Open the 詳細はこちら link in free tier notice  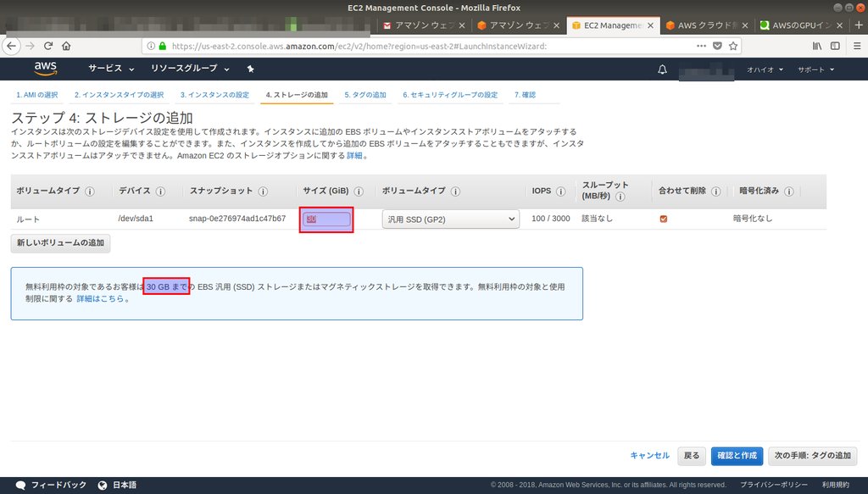coord(100,299)
